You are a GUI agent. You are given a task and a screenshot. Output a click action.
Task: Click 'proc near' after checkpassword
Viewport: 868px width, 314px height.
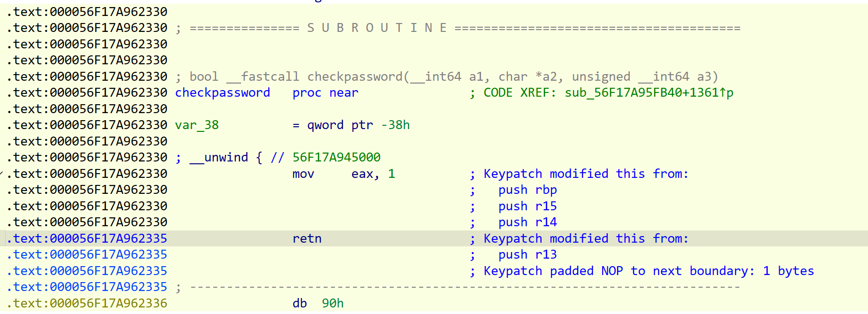pos(325,92)
